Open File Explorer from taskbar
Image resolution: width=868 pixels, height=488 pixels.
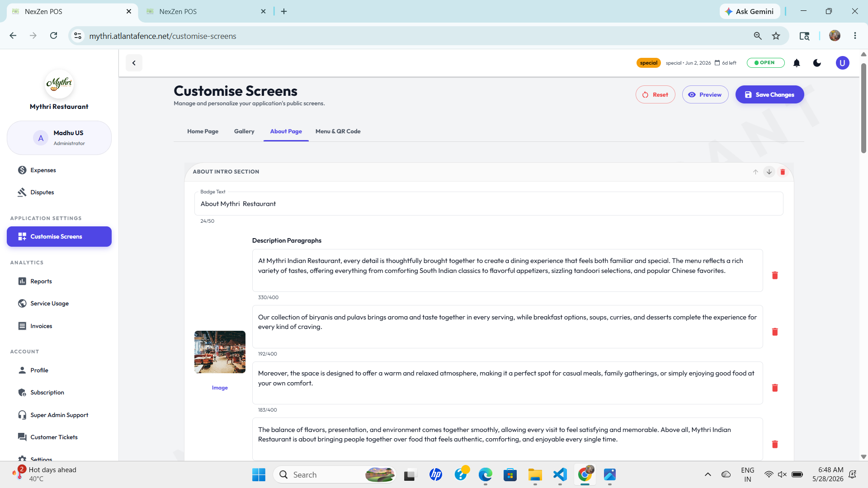point(535,474)
